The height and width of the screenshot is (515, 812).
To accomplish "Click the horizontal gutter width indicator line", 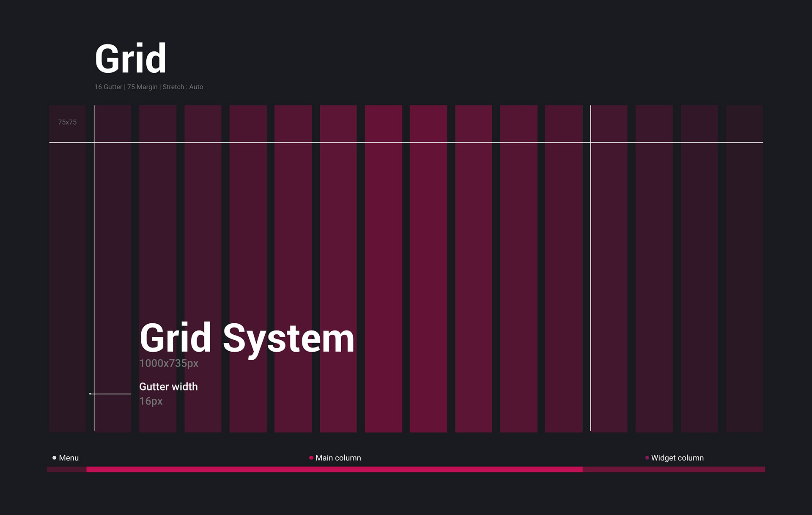I will 112,394.
